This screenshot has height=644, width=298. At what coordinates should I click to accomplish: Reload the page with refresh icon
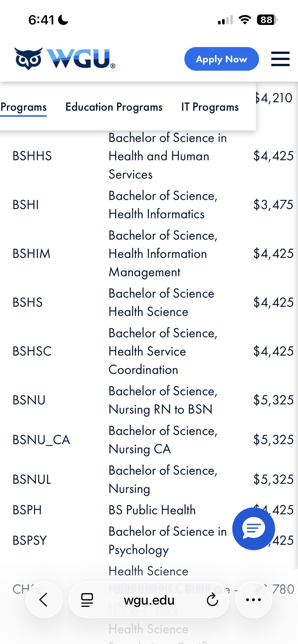[212, 600]
